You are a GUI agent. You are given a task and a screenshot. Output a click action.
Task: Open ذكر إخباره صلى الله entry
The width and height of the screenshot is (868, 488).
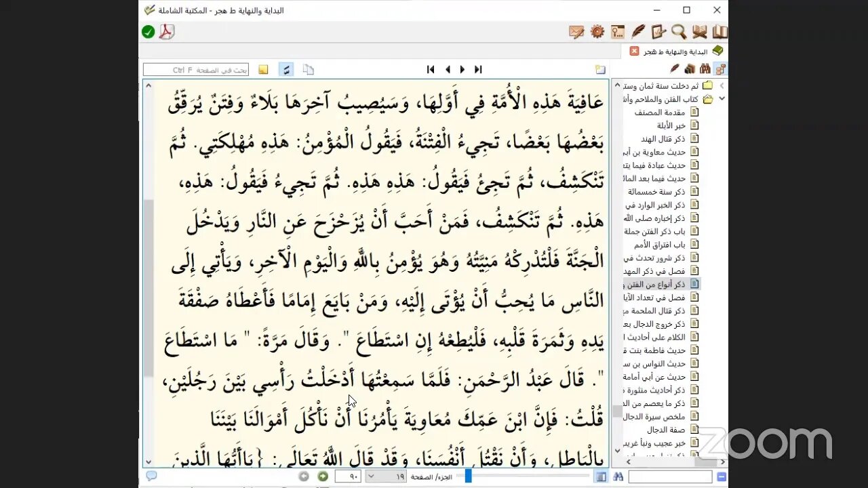[x=654, y=218]
